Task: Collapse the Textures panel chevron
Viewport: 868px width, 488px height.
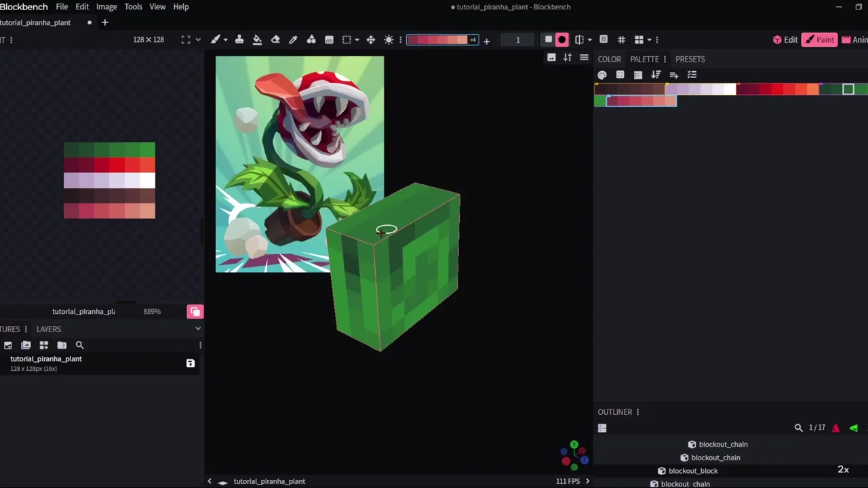Action: pos(198,329)
